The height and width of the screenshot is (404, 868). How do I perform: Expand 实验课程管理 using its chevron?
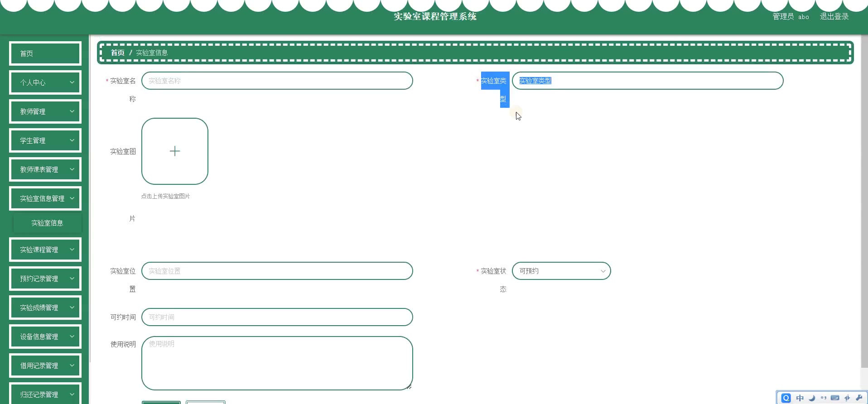72,250
